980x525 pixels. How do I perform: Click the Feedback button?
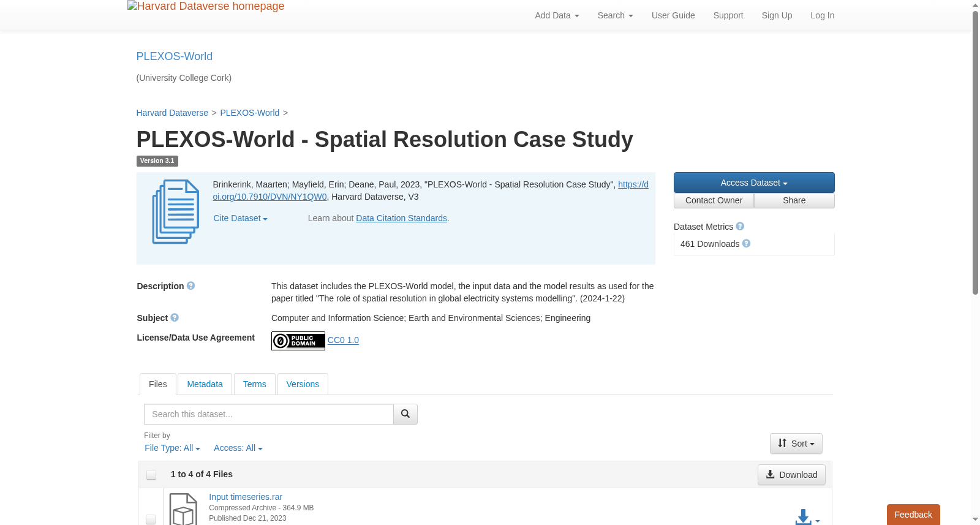click(913, 515)
